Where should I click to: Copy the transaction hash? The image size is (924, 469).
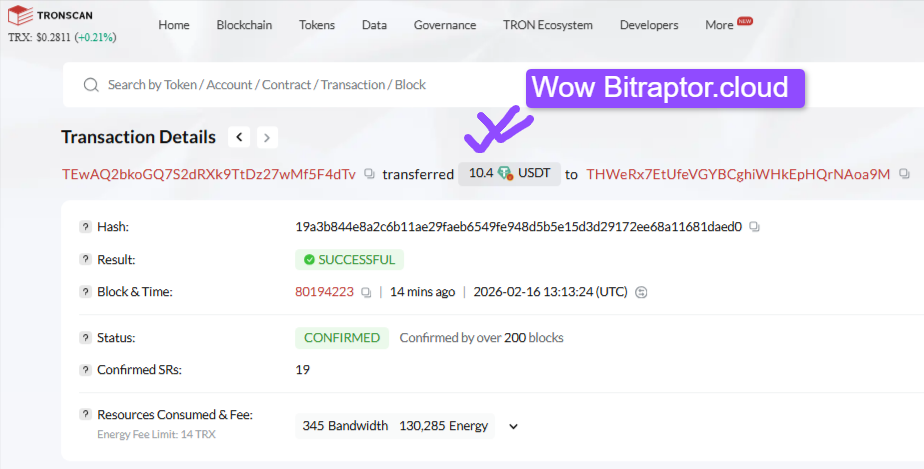coord(755,227)
